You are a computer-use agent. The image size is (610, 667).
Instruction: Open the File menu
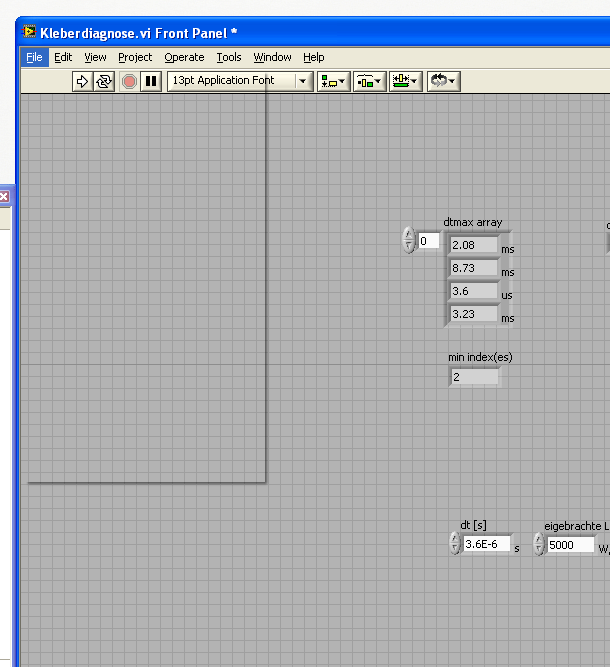[34, 57]
